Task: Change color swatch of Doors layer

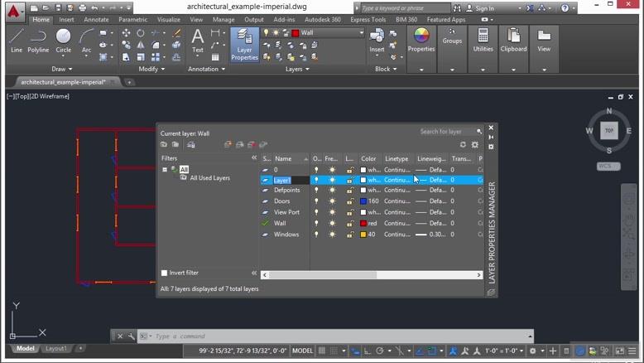Action: [x=363, y=201]
